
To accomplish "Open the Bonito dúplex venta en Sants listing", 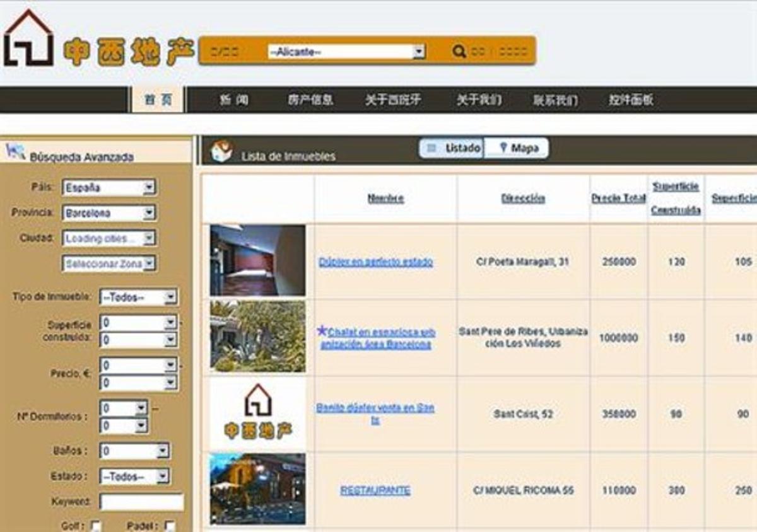I will (x=375, y=414).
